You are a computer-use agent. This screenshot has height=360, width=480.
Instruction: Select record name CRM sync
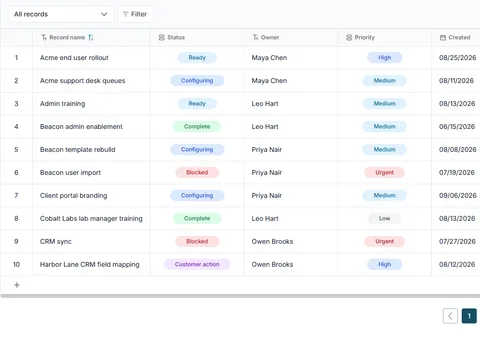tap(55, 242)
